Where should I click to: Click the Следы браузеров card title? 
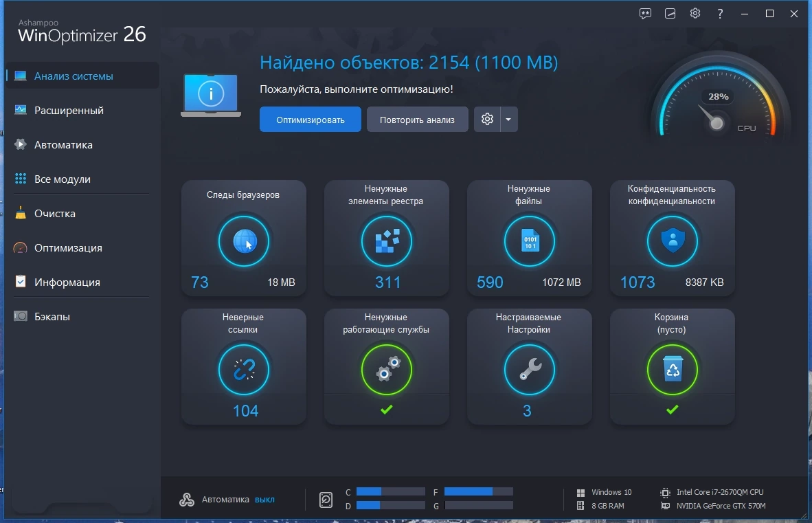click(243, 194)
